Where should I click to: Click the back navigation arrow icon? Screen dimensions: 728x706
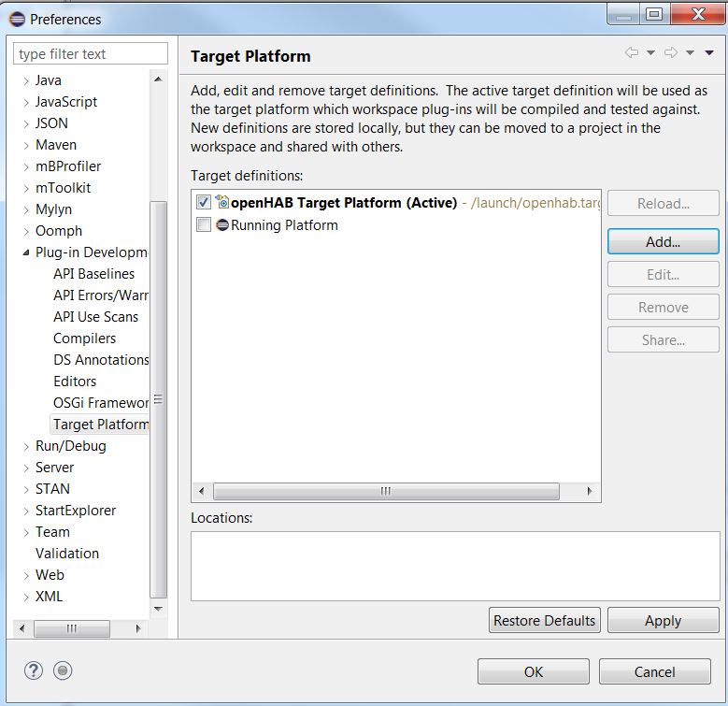coord(632,52)
